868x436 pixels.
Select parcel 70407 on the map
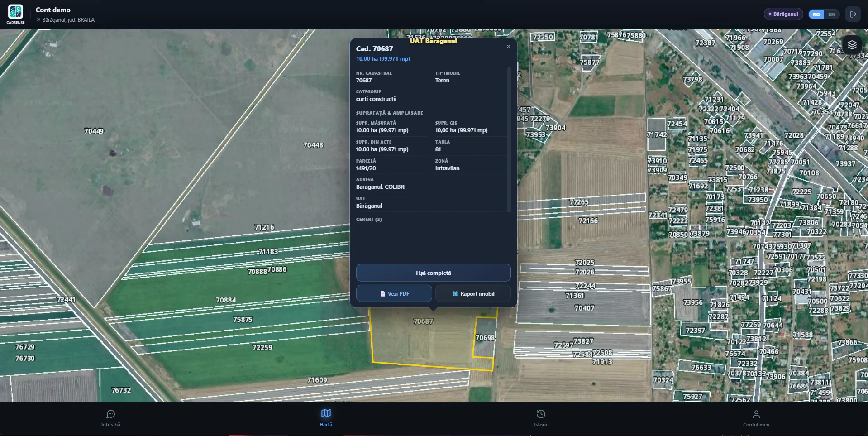(x=585, y=308)
